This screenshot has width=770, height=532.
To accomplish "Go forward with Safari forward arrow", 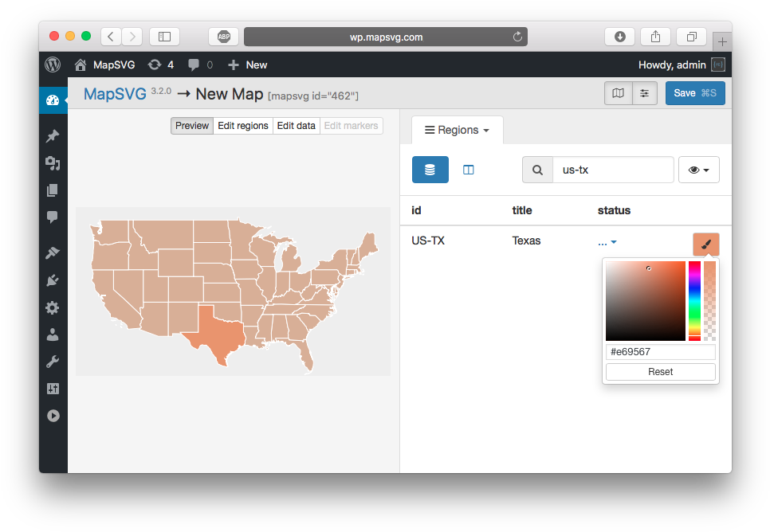I will coord(132,37).
